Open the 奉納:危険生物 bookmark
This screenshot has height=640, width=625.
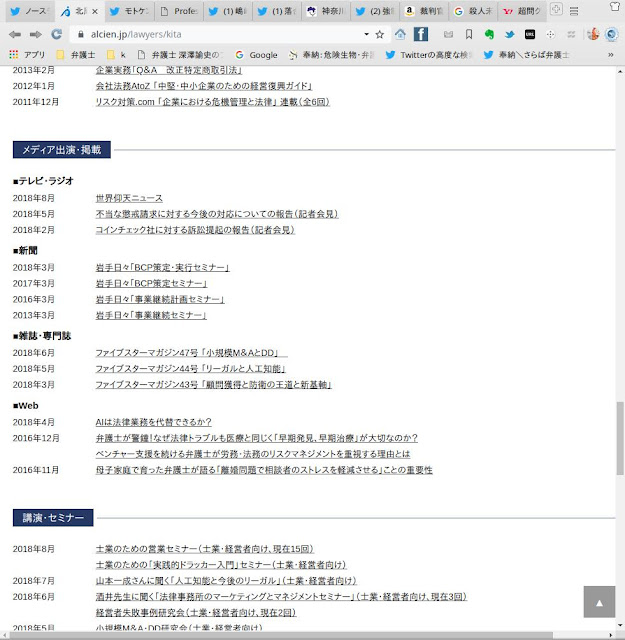331,55
